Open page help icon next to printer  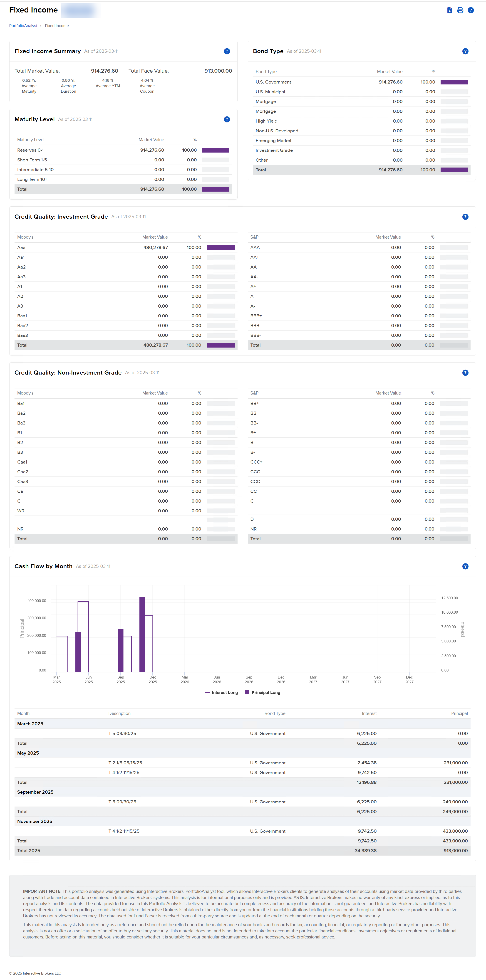[471, 10]
